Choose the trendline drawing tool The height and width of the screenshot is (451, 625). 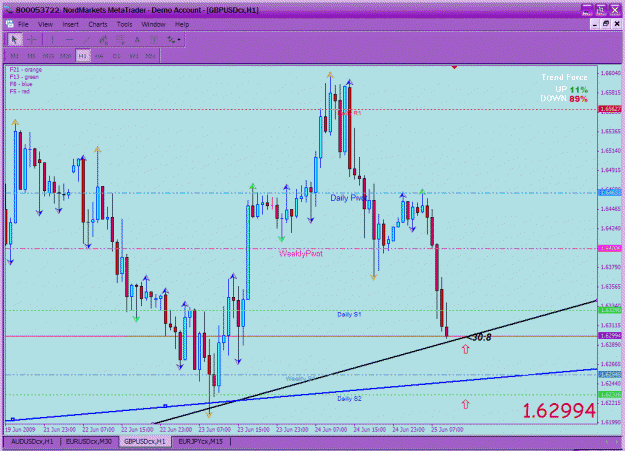86,39
